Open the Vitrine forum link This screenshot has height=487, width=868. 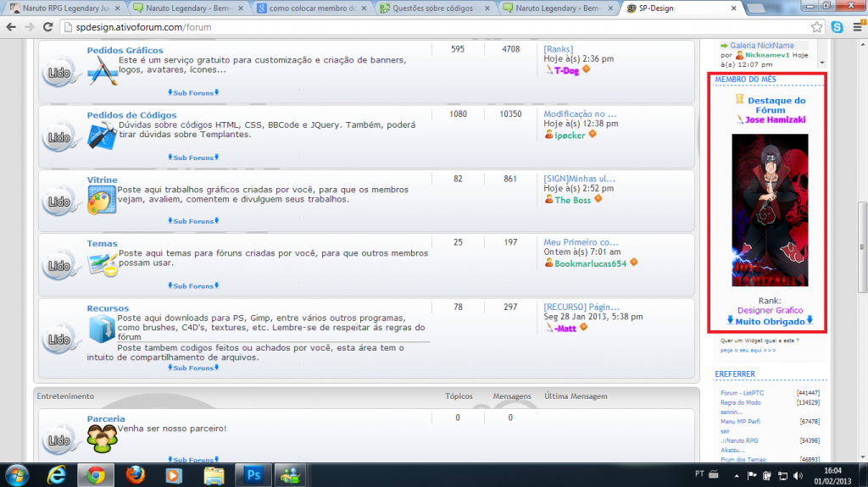102,180
